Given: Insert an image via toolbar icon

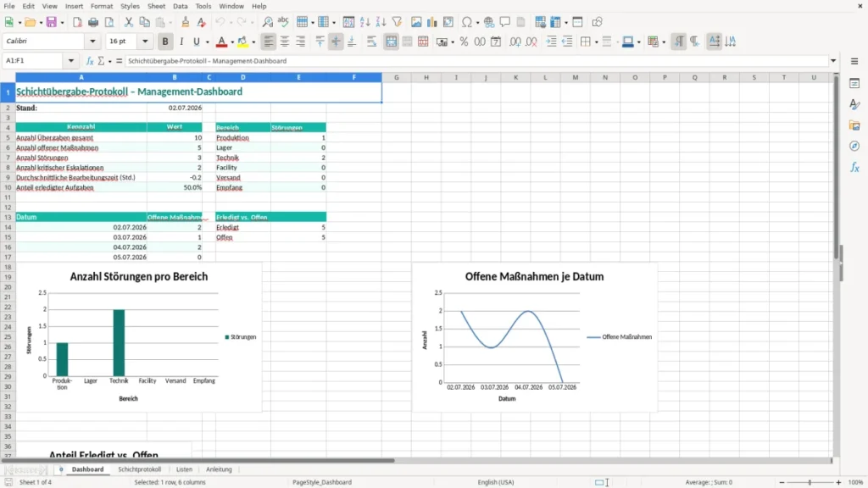Looking at the screenshot, I should pos(416,22).
